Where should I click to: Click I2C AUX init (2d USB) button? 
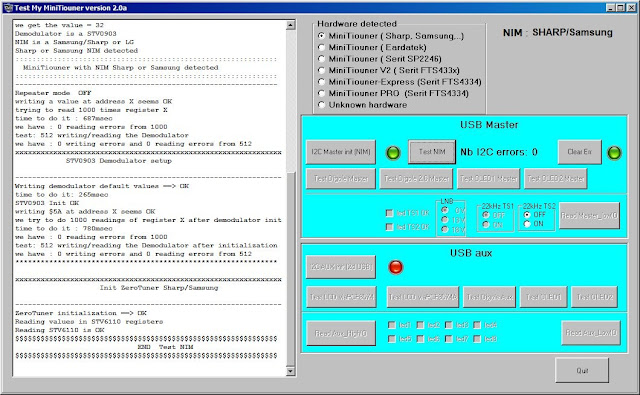tap(341, 267)
